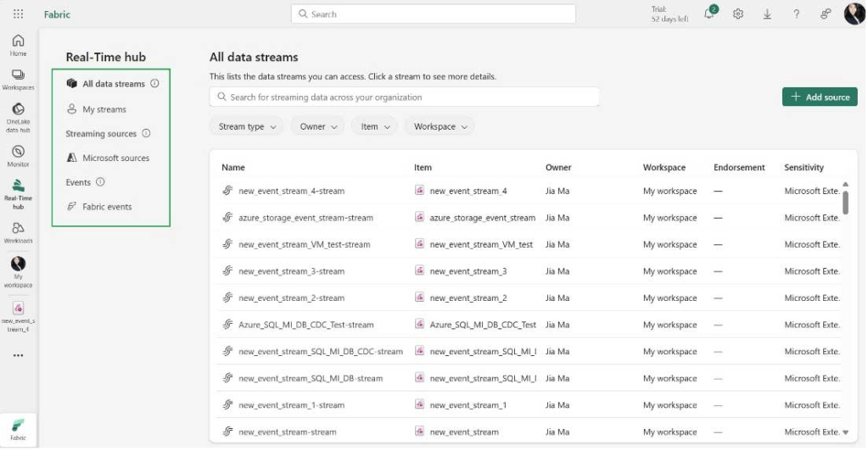
Task: Click the download icon in header
Action: [767, 14]
